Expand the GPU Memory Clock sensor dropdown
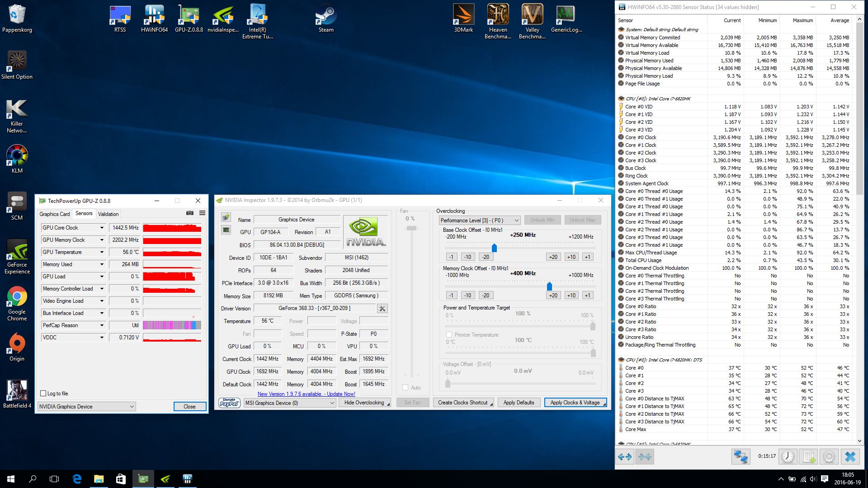Screen dimensions: 868x488 tap(102, 240)
